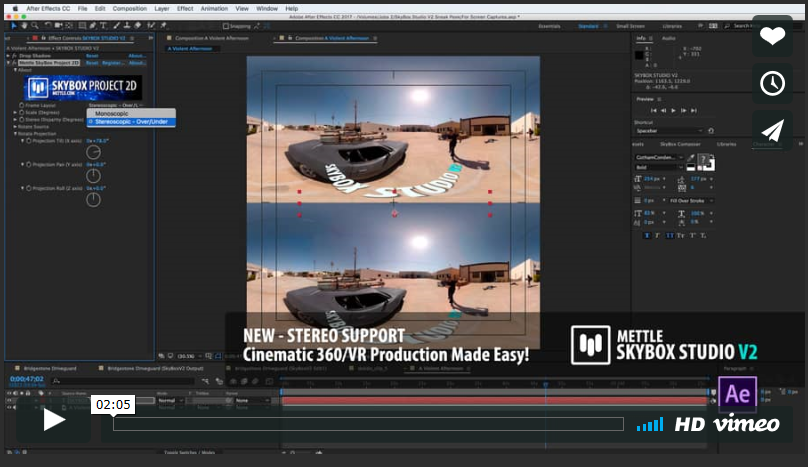Viewport: 808px width, 467px height.
Task: Switch to Standard workspace
Action: pyautogui.click(x=588, y=26)
